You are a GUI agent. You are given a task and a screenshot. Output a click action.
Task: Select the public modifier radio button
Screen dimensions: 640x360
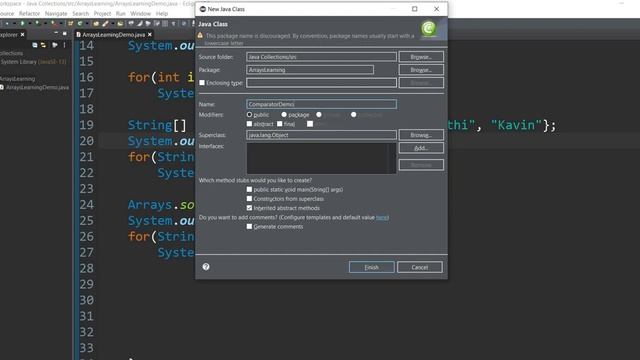point(249,115)
